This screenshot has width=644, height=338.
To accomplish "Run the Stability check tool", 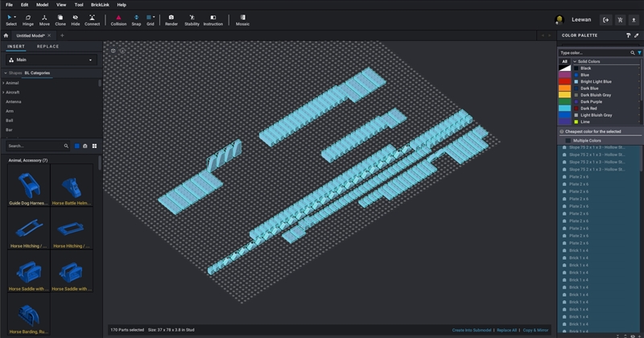I will (x=192, y=19).
